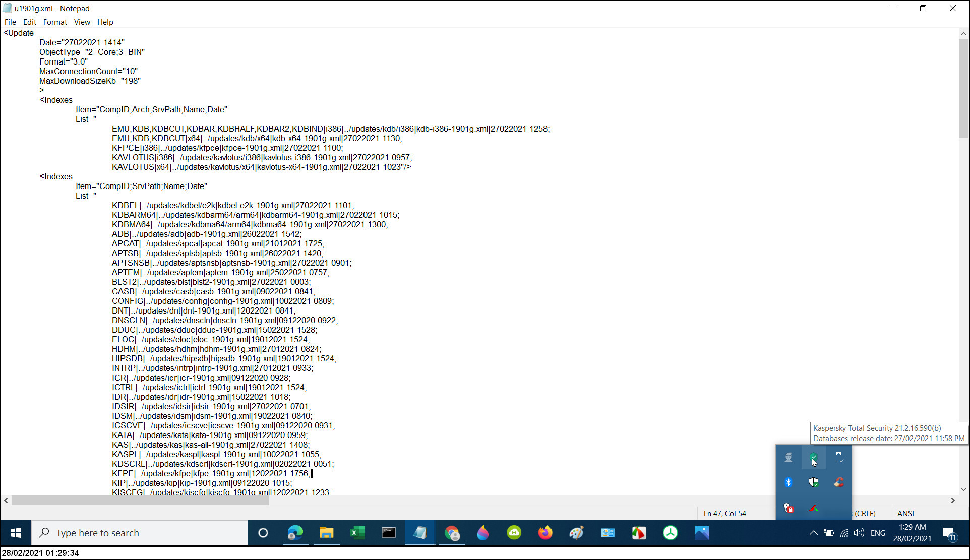Open notification center with 11 badge

[949, 533]
